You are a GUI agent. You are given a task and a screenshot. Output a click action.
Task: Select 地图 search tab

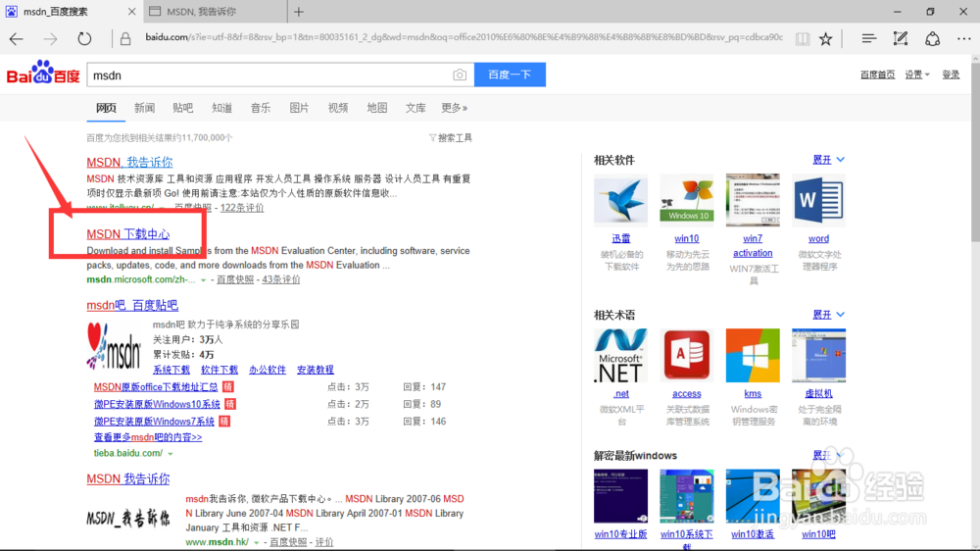pos(377,108)
